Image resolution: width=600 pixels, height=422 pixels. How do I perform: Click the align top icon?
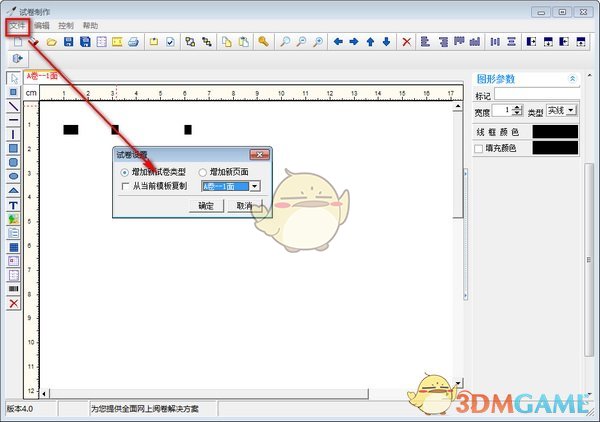pyautogui.click(x=459, y=41)
